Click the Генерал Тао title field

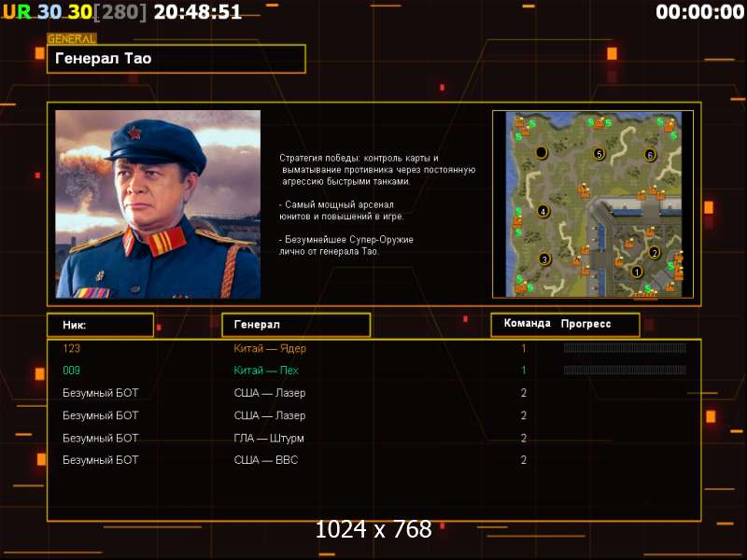176,59
